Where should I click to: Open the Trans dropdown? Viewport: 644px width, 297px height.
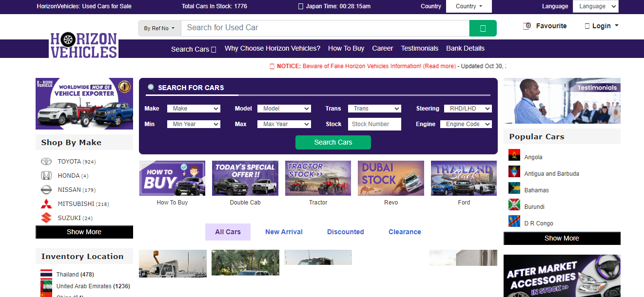tap(374, 109)
